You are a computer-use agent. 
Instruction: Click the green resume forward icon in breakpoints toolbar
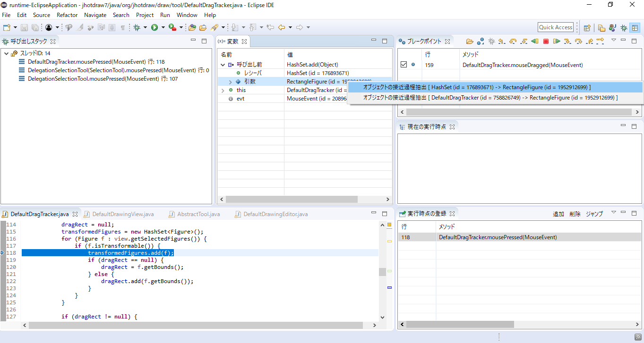click(x=557, y=42)
